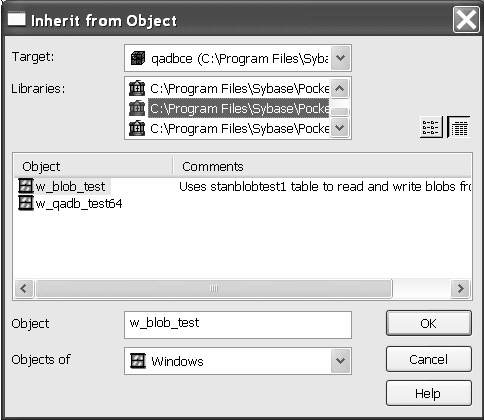The height and width of the screenshot is (420, 484).
Task: Click the qadbce target cube icon
Action: pyautogui.click(x=138, y=58)
